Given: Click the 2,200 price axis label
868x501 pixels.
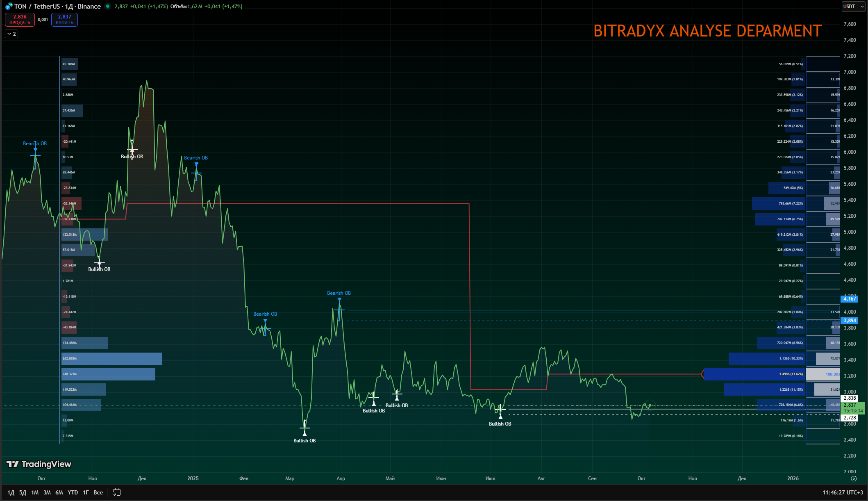Looking at the screenshot, I should point(850,456).
